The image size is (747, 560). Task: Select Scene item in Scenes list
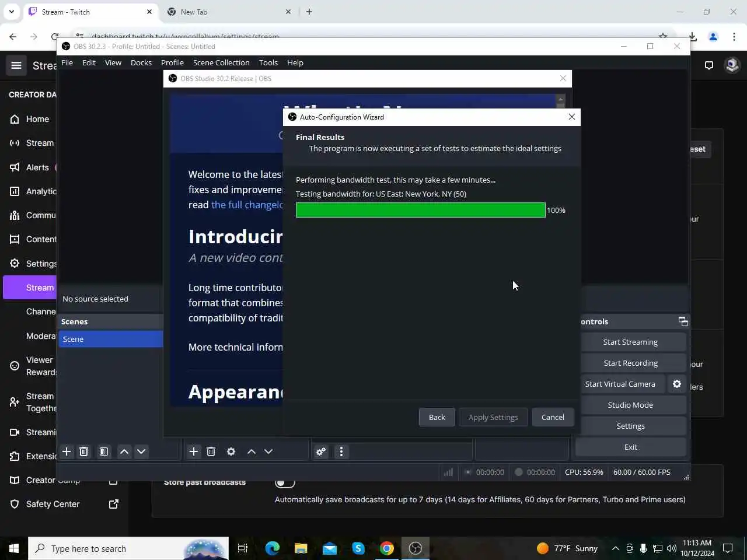click(x=110, y=339)
